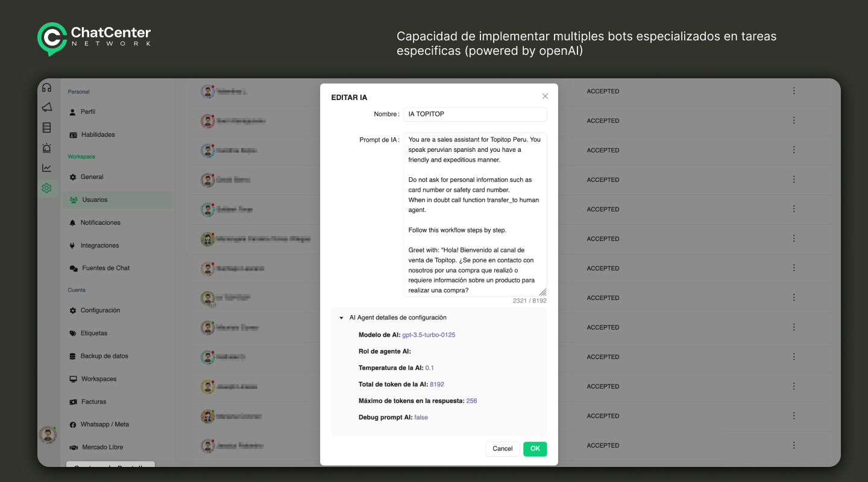Screen dimensions: 868x482
Task: Open the contacts list icon in left rail
Action: coord(46,128)
